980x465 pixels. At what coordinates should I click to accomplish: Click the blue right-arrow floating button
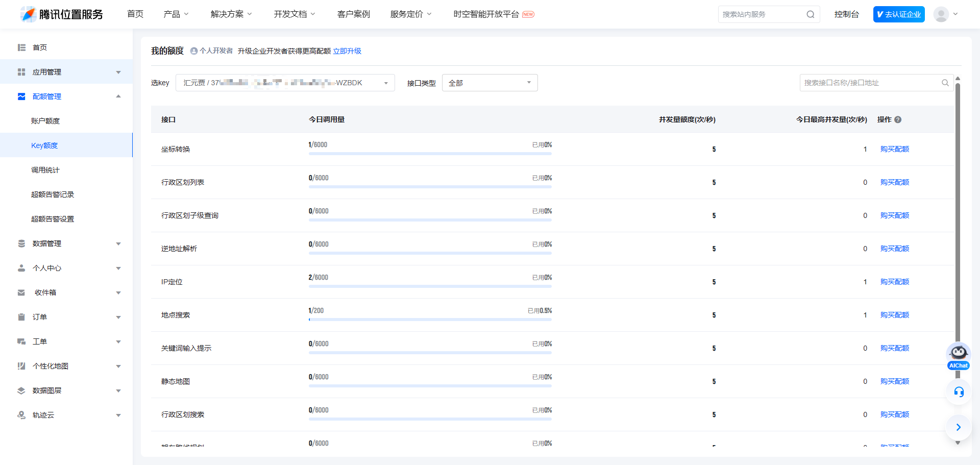tap(958, 427)
